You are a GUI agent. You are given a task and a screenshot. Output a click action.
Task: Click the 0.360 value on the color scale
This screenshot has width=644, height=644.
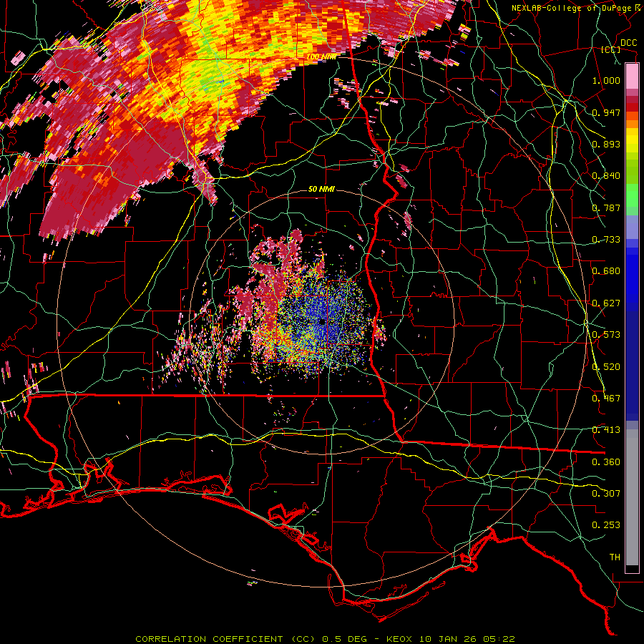coord(606,462)
